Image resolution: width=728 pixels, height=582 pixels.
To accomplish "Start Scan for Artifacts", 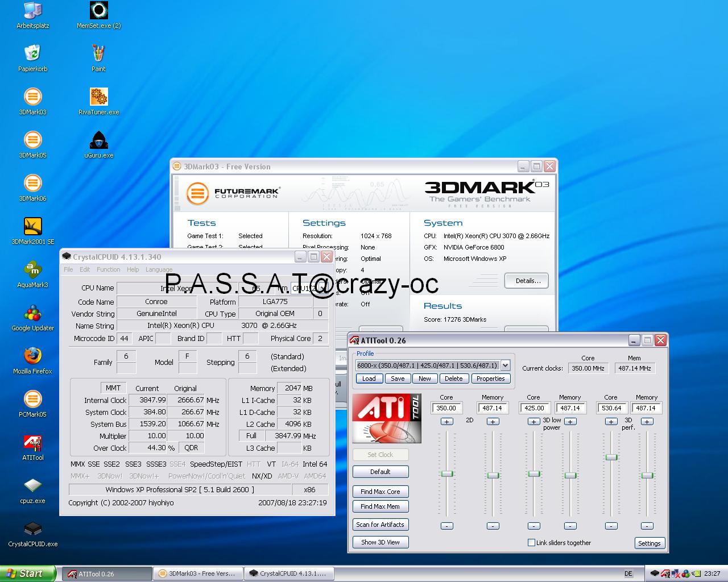I will (380, 525).
